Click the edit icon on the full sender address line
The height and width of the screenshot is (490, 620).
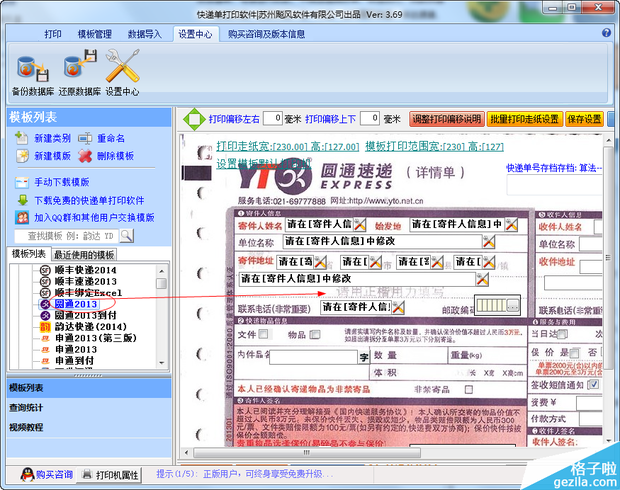point(482,279)
